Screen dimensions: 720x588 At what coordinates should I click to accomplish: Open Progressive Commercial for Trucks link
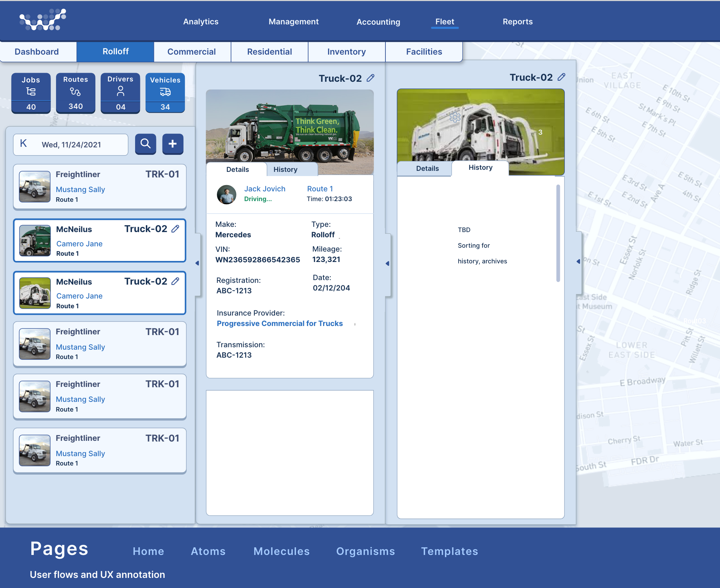280,324
